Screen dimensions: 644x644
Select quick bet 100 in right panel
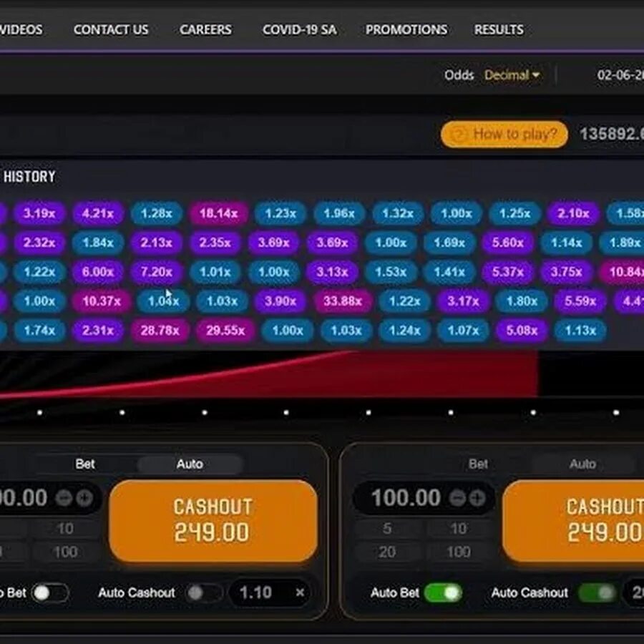click(x=459, y=552)
